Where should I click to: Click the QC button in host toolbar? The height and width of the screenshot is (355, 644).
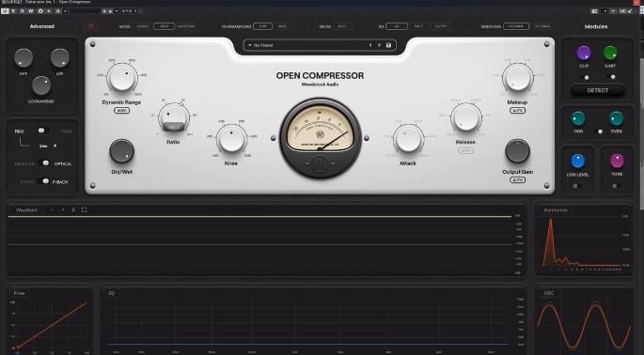622,11
